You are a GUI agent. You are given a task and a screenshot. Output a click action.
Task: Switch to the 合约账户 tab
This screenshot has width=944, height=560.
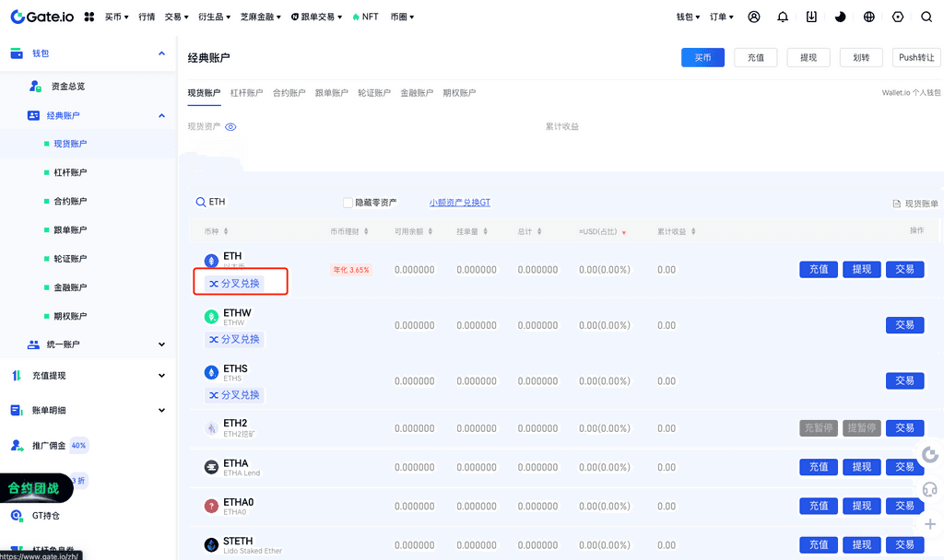click(289, 93)
